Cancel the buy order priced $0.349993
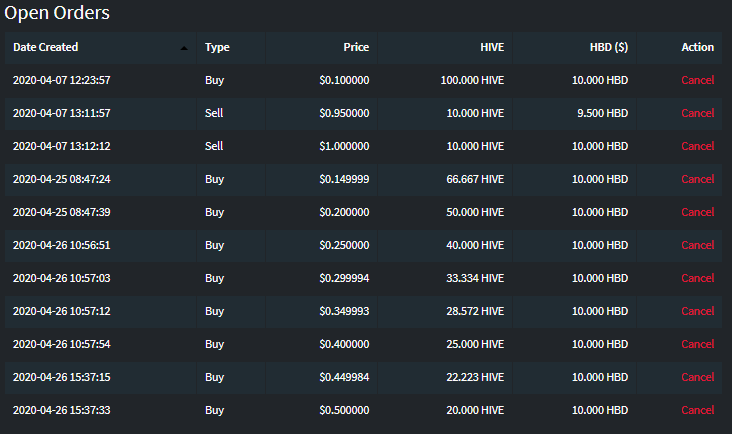732x434 pixels. 697,311
